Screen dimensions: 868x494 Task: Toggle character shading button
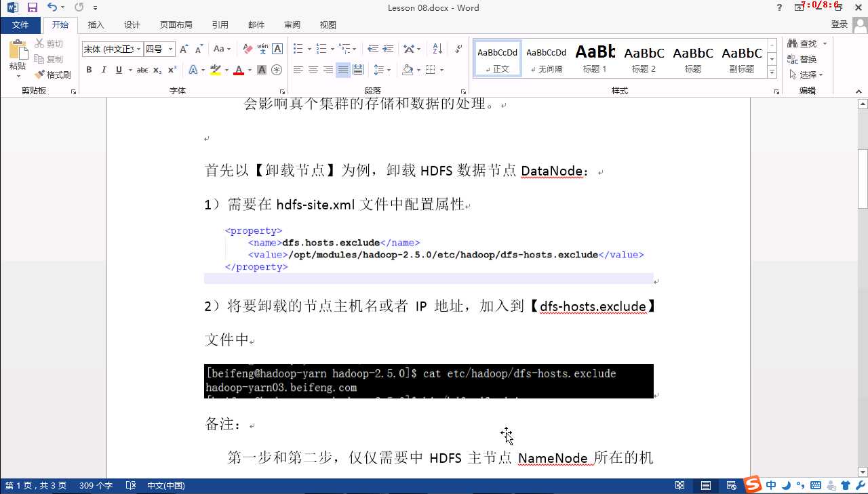tap(262, 70)
